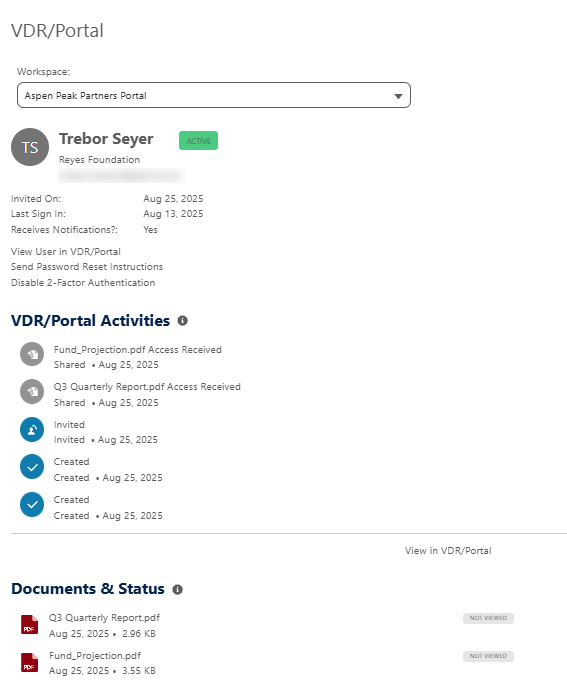
Task: Click the Fund_Projection.pdf shared activity icon
Action: tap(32, 354)
